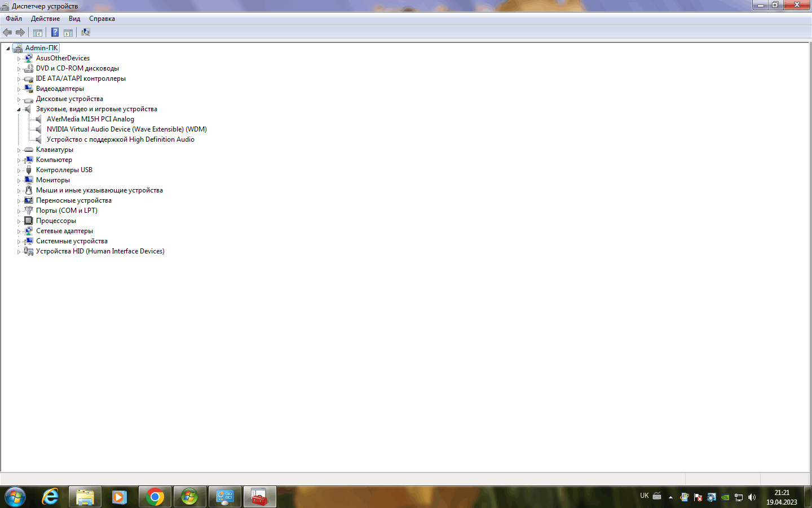Open Windows Explorer folder on taskbar
The width and height of the screenshot is (812, 508).
tap(85, 497)
